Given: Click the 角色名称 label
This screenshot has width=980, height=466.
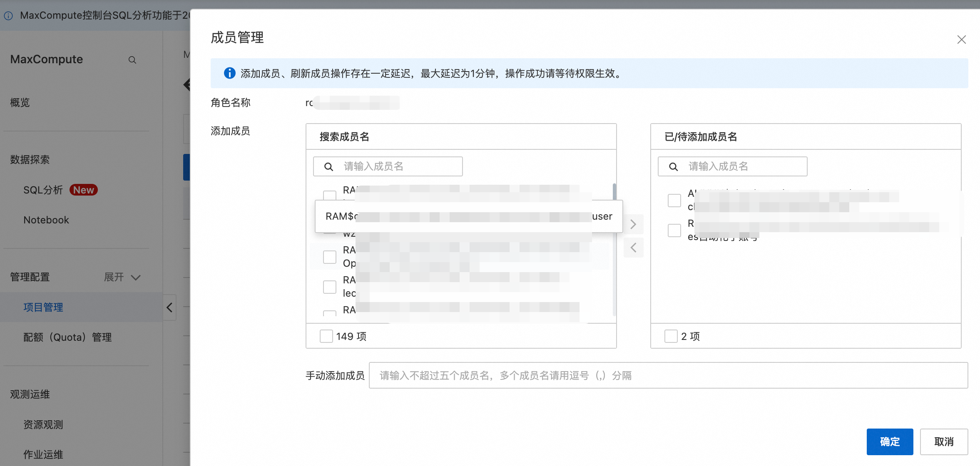Looking at the screenshot, I should (x=231, y=103).
